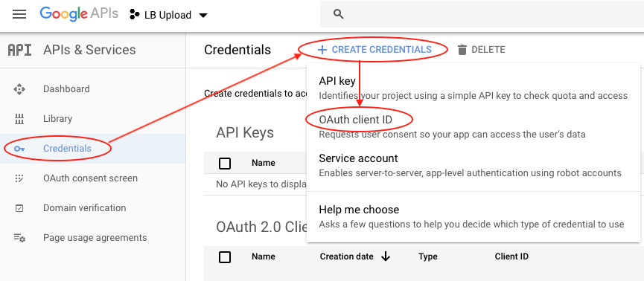
Task: Open the hamburger navigation menu
Action: pos(19,14)
